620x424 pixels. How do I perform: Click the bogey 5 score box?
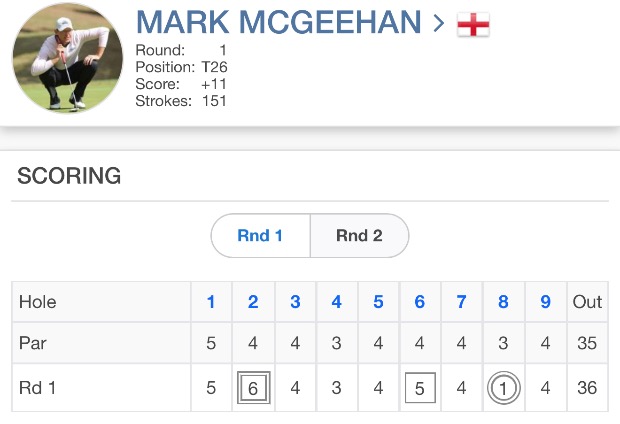[420, 387]
